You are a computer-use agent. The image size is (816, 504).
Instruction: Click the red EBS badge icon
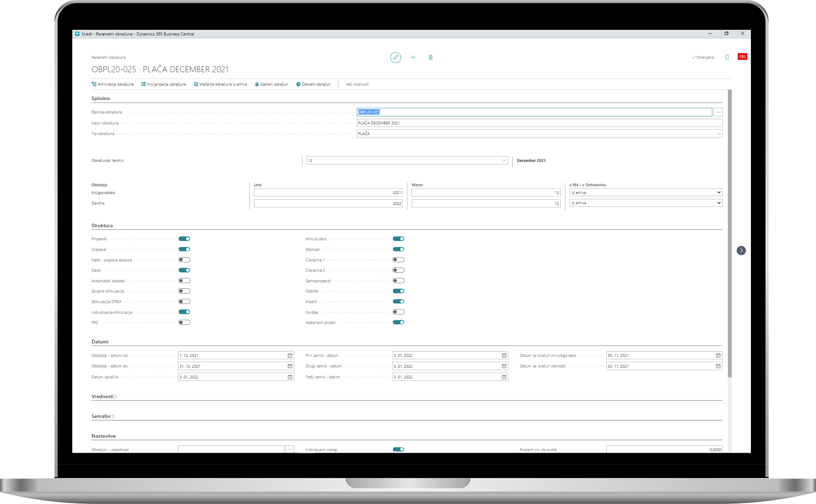tap(742, 57)
